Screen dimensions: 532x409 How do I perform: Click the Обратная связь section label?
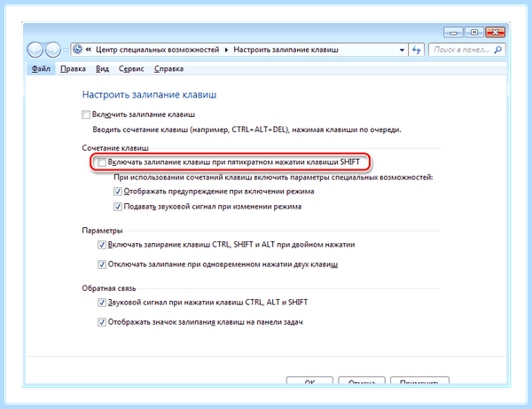(x=109, y=288)
